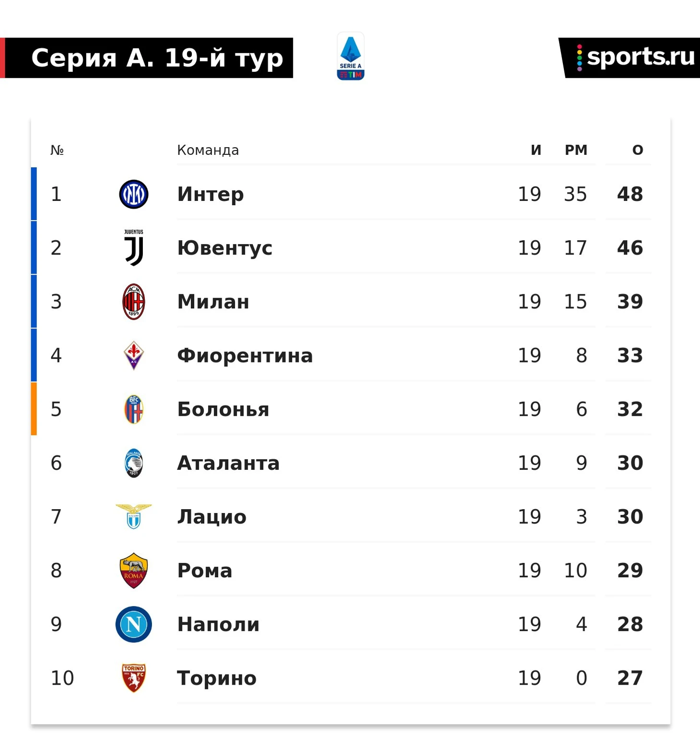The width and height of the screenshot is (700, 747).
Task: Click the Juventus logo
Action: click(134, 247)
